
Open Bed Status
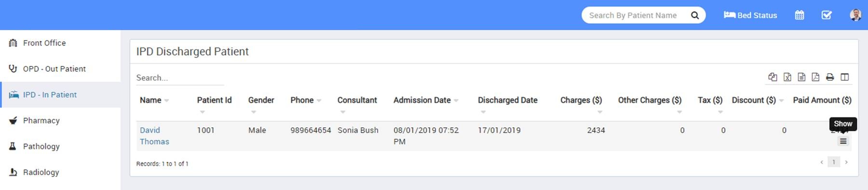[x=750, y=15]
